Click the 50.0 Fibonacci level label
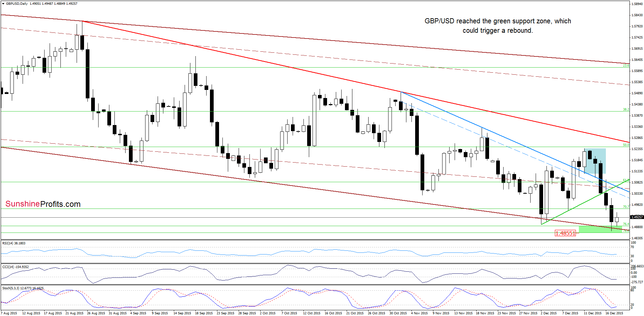Viewport: 644px width, 316px height. pos(626,145)
